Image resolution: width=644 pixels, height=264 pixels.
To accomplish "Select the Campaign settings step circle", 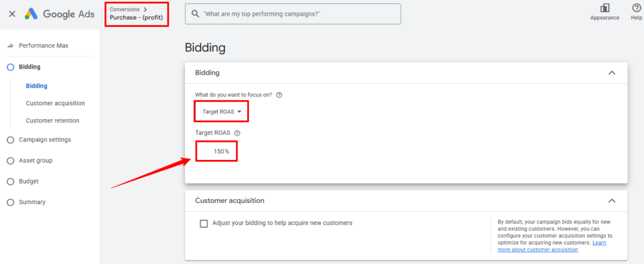I will pyautogui.click(x=11, y=140).
